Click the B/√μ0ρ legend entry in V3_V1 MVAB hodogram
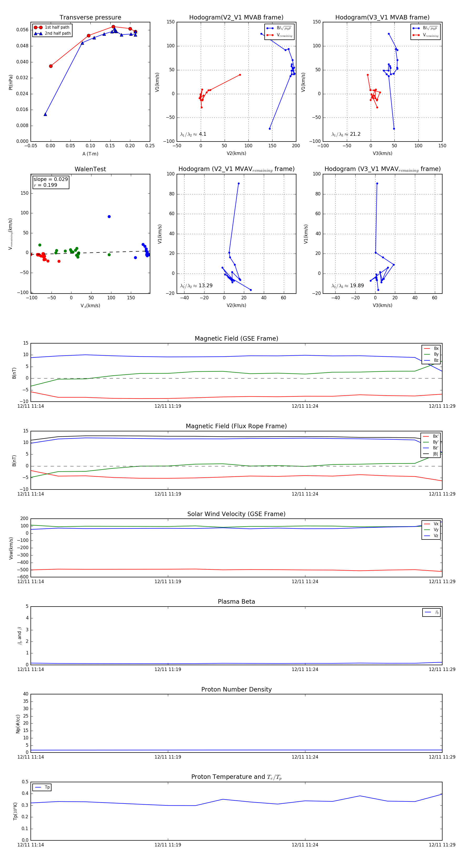 pos(425,28)
